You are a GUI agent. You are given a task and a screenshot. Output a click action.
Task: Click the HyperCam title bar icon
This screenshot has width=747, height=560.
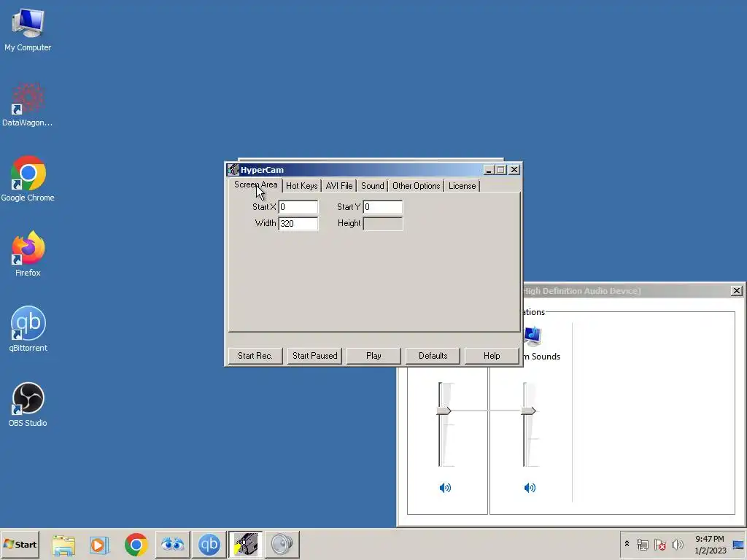point(233,169)
